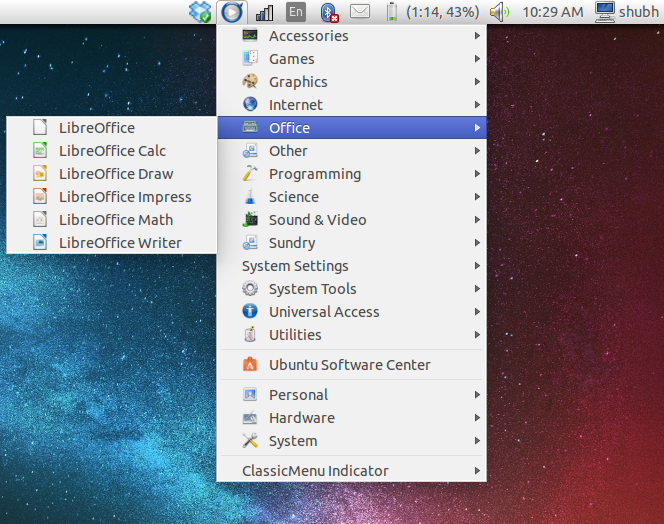This screenshot has width=664, height=524.
Task: Click the System wrench icon
Action: tap(250, 441)
